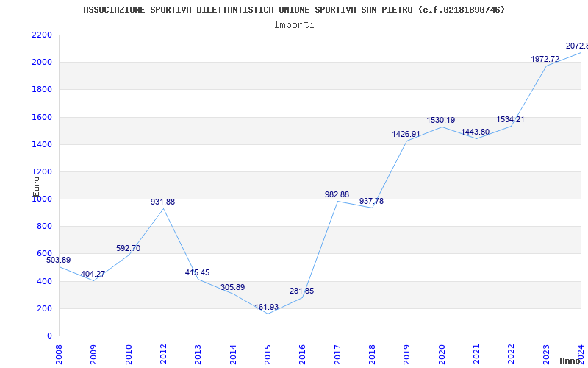Select the 2008 year tick label
Screen dimensions: 588x368
[59, 355]
